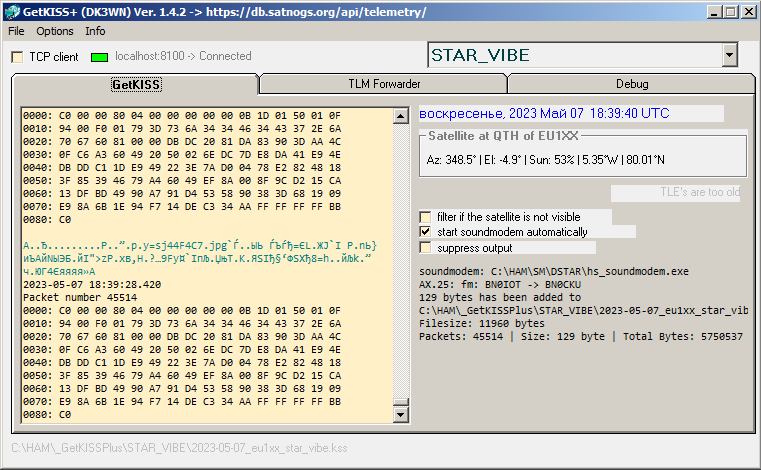Click the UTC date and time line
The image size is (761, 470).
coord(544,114)
